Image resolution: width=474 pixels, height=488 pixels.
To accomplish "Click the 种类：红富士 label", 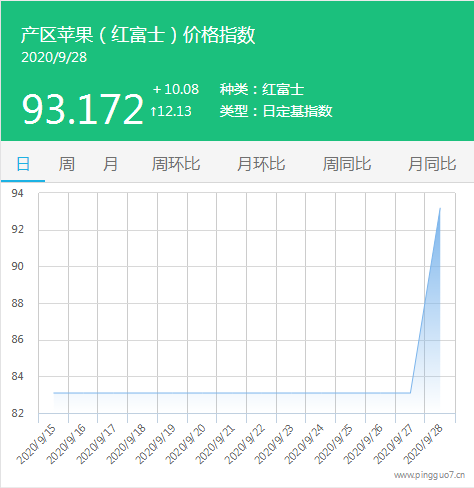I will coord(262,89).
